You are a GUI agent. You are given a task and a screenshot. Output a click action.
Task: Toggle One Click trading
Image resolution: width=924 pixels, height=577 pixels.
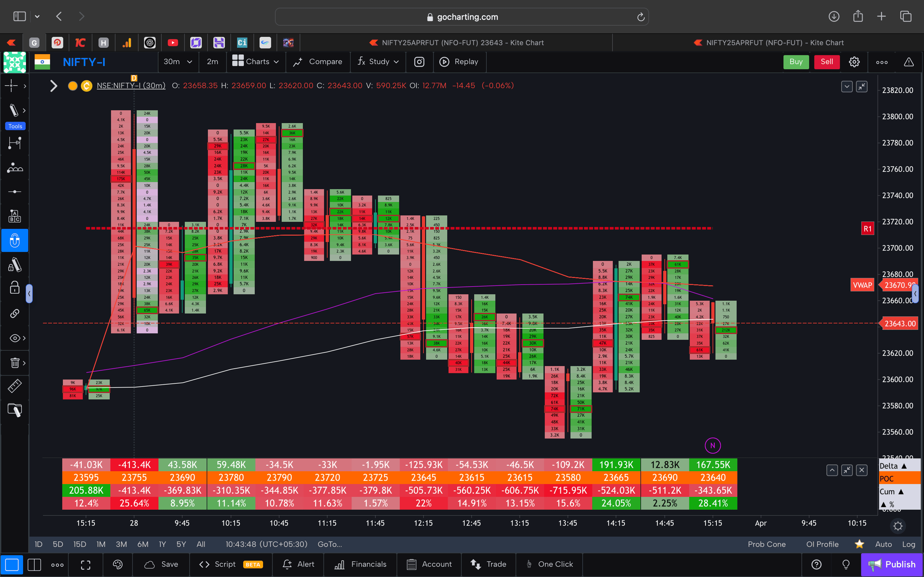click(550, 564)
